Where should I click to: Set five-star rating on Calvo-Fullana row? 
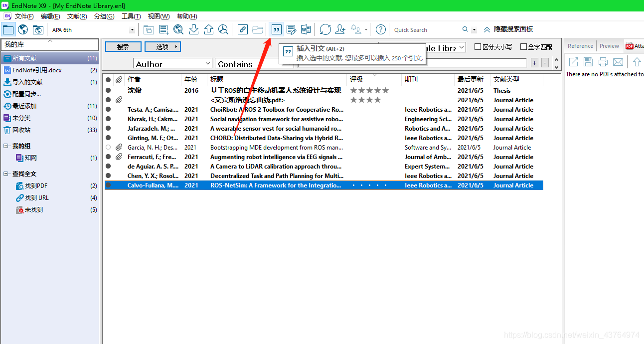[x=385, y=185]
